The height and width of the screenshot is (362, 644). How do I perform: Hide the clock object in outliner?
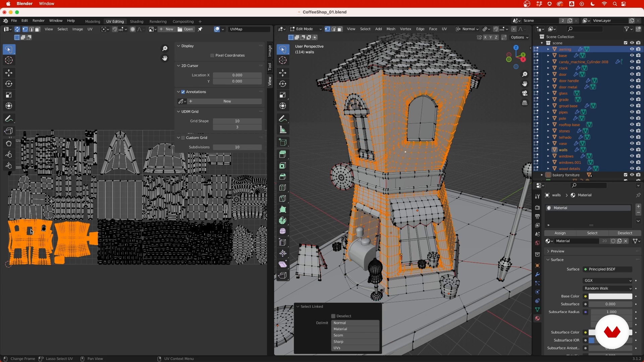pyautogui.click(x=632, y=68)
